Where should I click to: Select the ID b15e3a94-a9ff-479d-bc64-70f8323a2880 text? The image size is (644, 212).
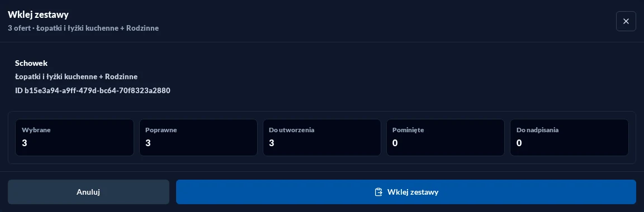pyautogui.click(x=93, y=90)
